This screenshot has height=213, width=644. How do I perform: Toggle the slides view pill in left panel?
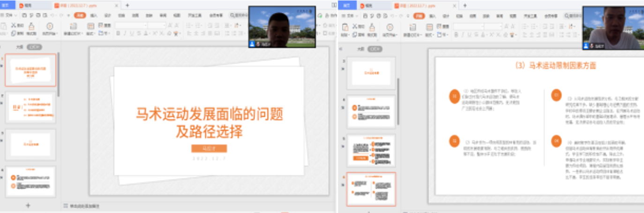point(34,47)
